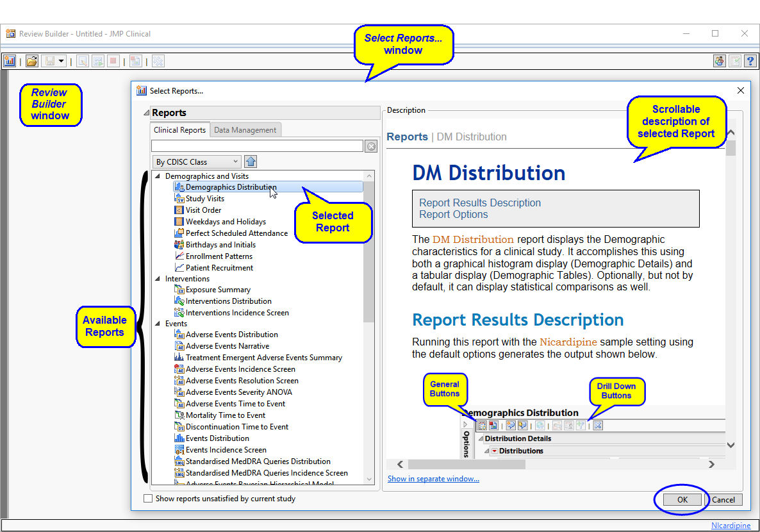Click the Add Report icon in main toolbar
Image resolution: width=760 pixels, height=532 pixels.
(10, 61)
